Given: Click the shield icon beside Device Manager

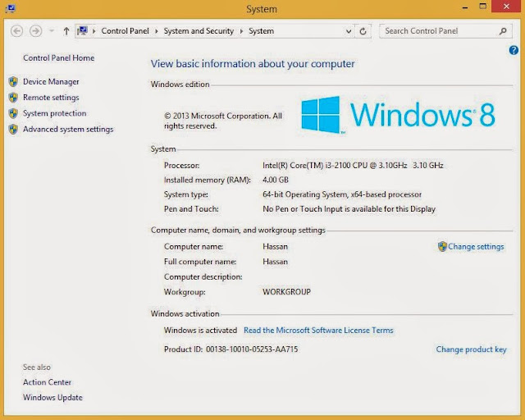Looking at the screenshot, I should pos(13,81).
